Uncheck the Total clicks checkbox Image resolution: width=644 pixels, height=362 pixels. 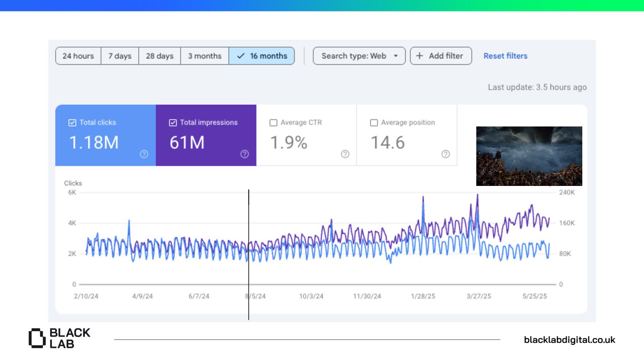click(72, 122)
